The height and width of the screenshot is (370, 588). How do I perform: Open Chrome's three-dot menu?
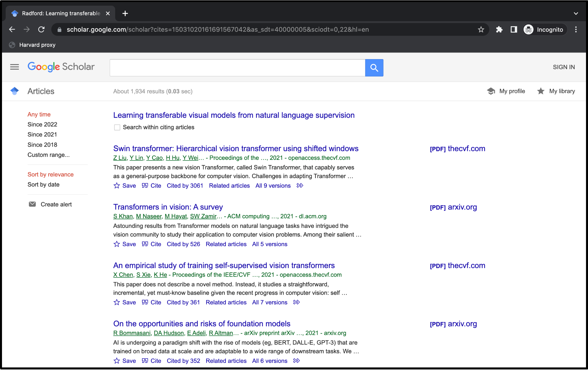(576, 29)
